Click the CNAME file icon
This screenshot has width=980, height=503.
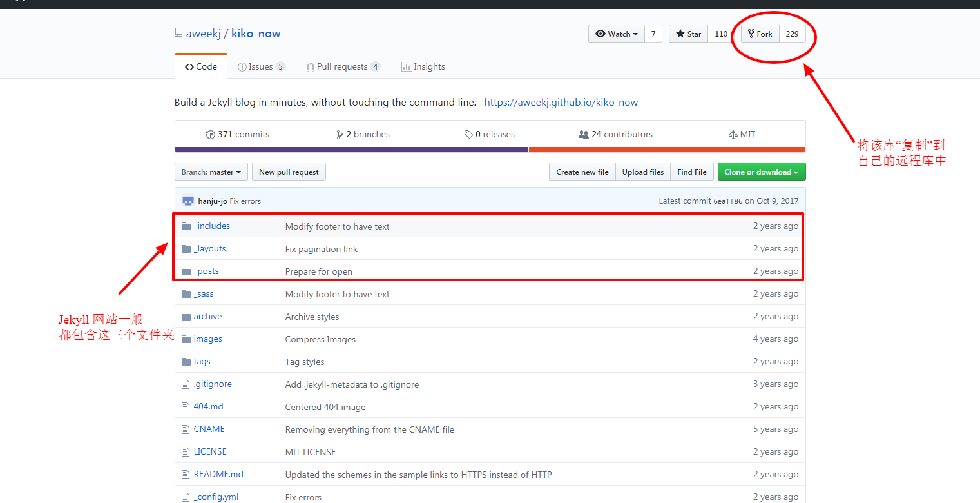[x=186, y=429]
